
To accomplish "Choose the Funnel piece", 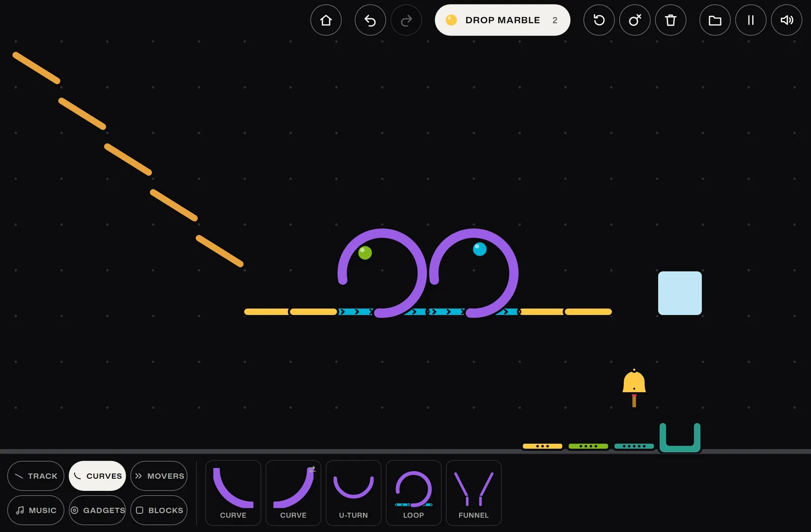I will [473, 493].
